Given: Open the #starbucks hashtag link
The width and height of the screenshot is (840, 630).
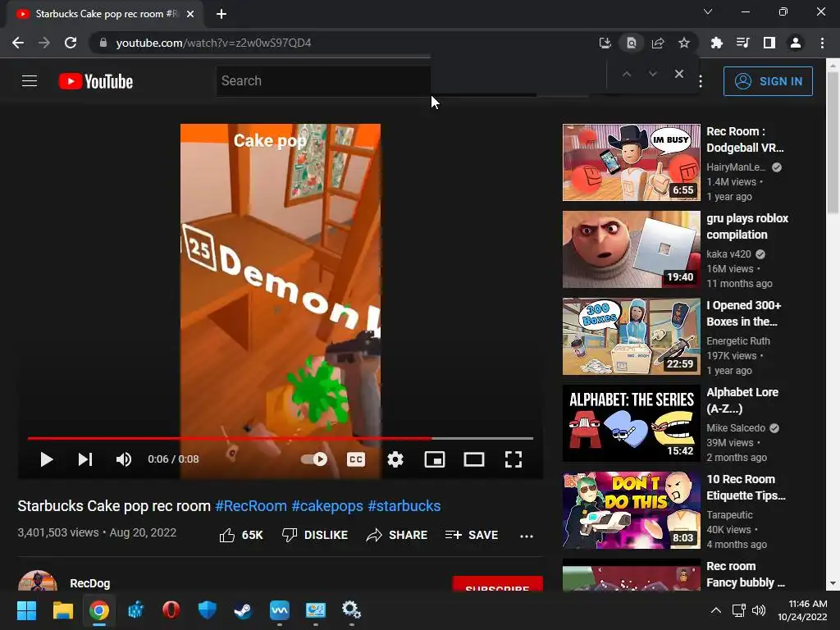Looking at the screenshot, I should (x=404, y=505).
